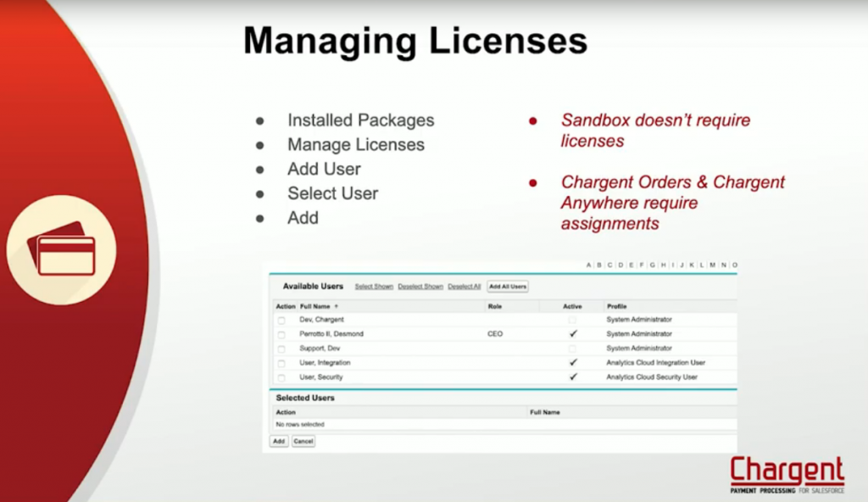The width and height of the screenshot is (868, 502).
Task: Jump to letter M in alphabet filter
Action: pos(713,265)
